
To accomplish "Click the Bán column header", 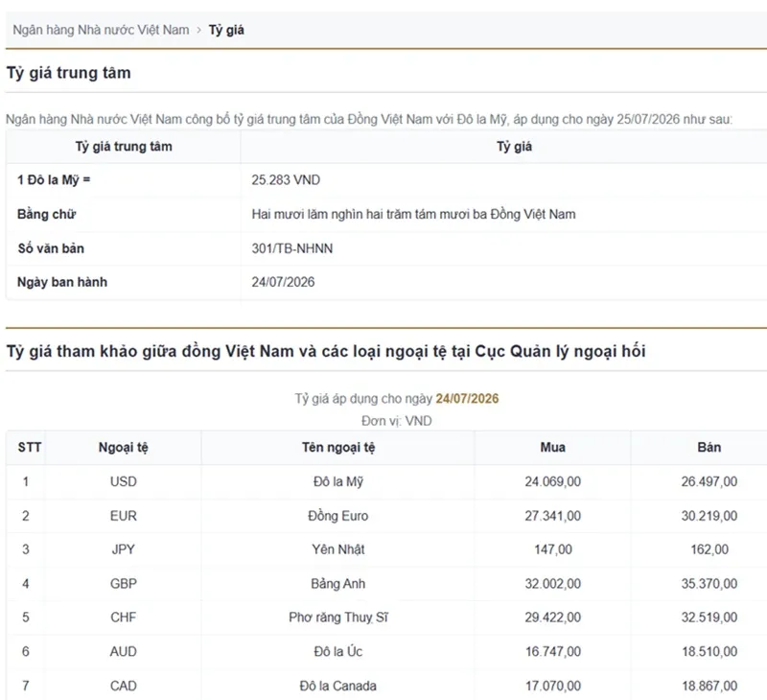I will (x=709, y=447).
